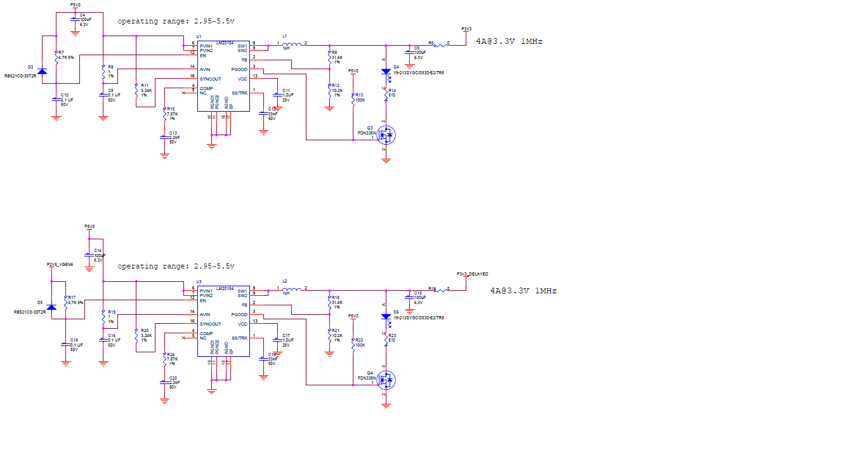Click the lower '4A@3.3V 1MHz' annotation
Screen dimensions: 868x452
(523, 291)
